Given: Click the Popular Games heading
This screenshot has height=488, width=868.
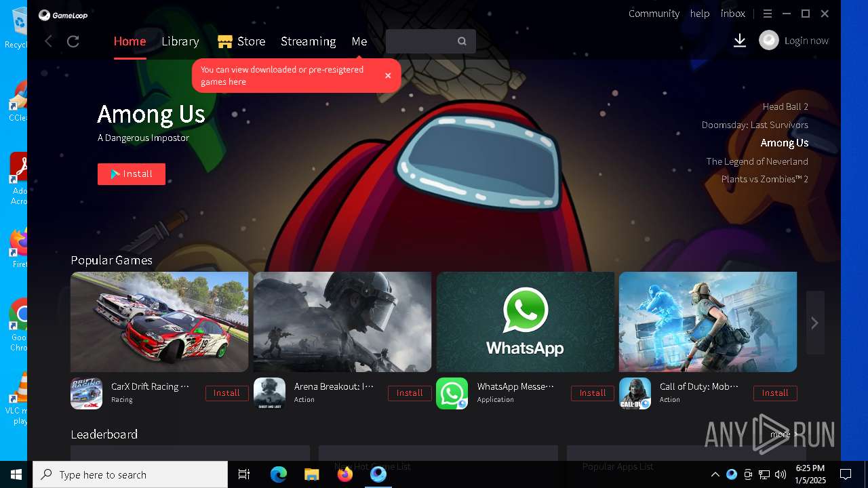Looking at the screenshot, I should [111, 260].
